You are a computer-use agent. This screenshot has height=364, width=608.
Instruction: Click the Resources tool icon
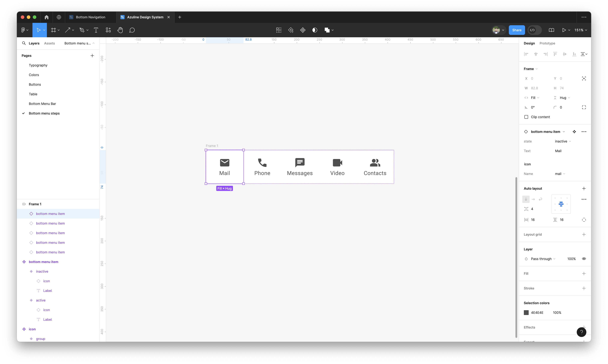pos(108,30)
